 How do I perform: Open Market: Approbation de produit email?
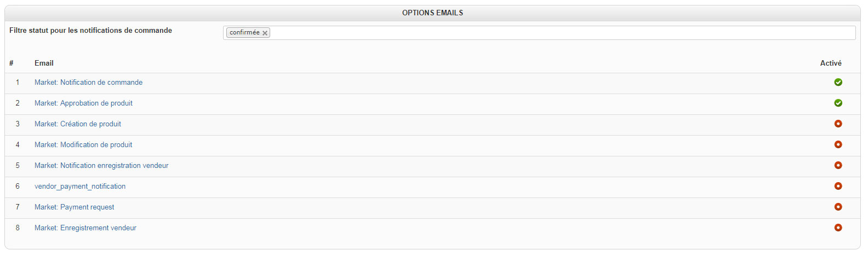(83, 103)
